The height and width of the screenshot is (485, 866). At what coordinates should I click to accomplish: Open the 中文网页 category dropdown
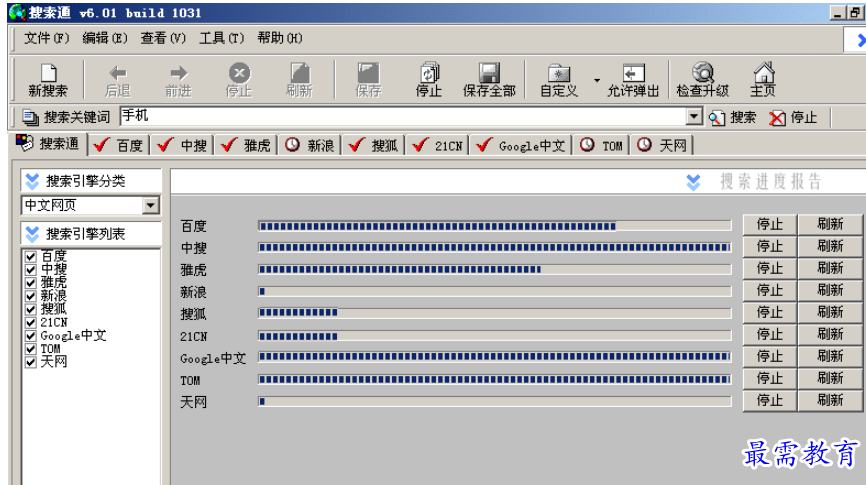150,205
